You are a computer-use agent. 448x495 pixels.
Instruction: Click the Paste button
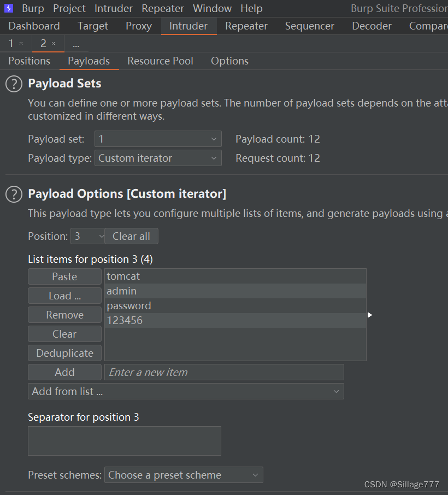pos(64,277)
